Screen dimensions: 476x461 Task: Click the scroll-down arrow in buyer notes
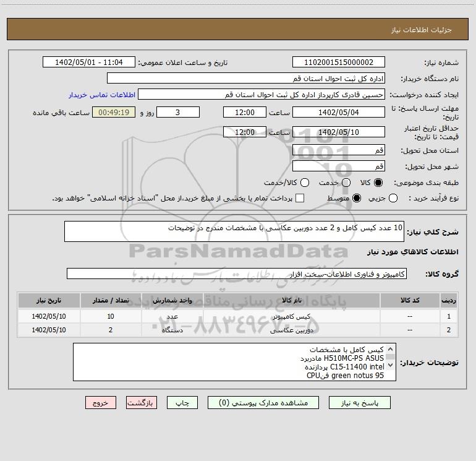[391, 365]
